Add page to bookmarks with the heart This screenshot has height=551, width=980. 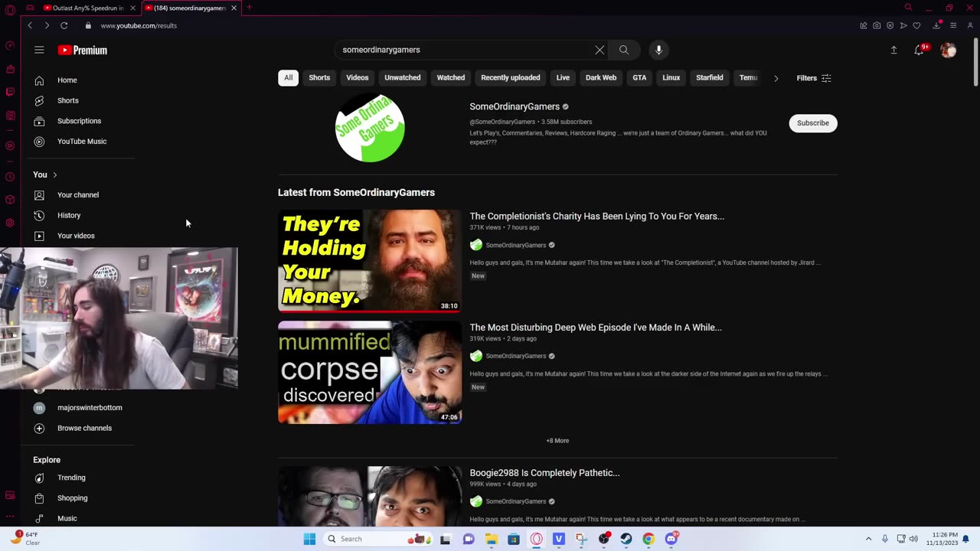[x=916, y=25]
